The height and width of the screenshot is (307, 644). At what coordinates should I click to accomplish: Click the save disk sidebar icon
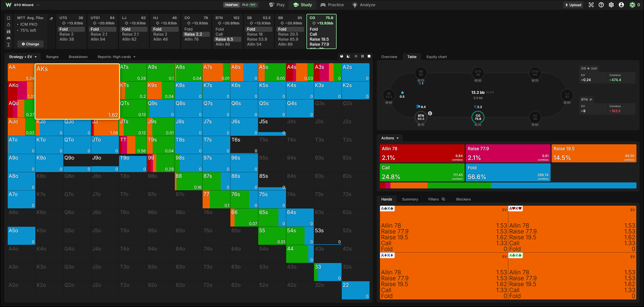[x=8, y=31]
